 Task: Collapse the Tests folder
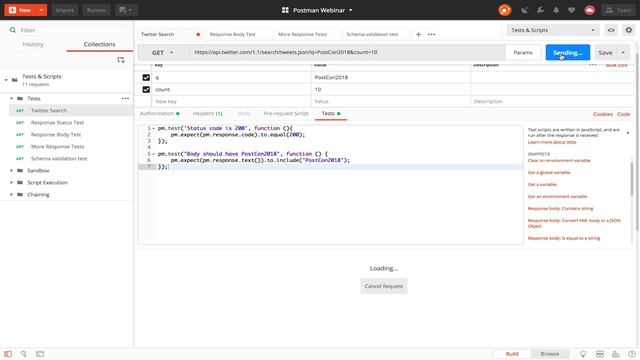(x=11, y=98)
